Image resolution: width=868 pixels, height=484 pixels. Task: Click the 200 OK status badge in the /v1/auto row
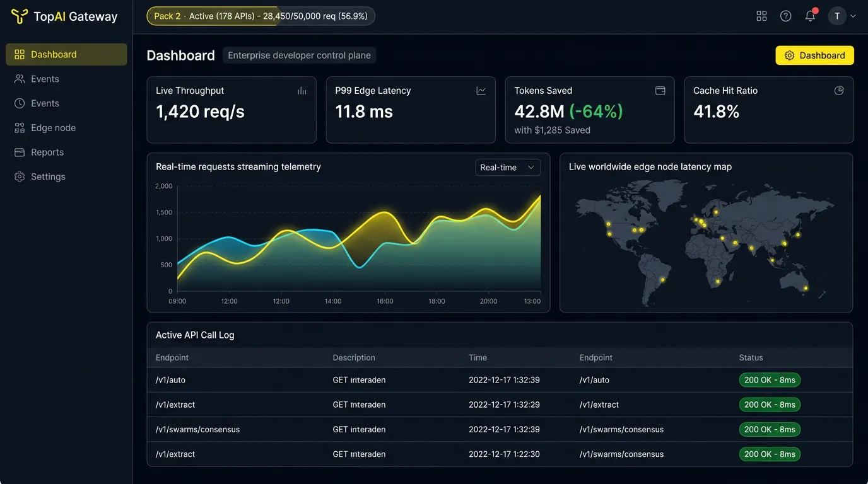[x=770, y=380]
